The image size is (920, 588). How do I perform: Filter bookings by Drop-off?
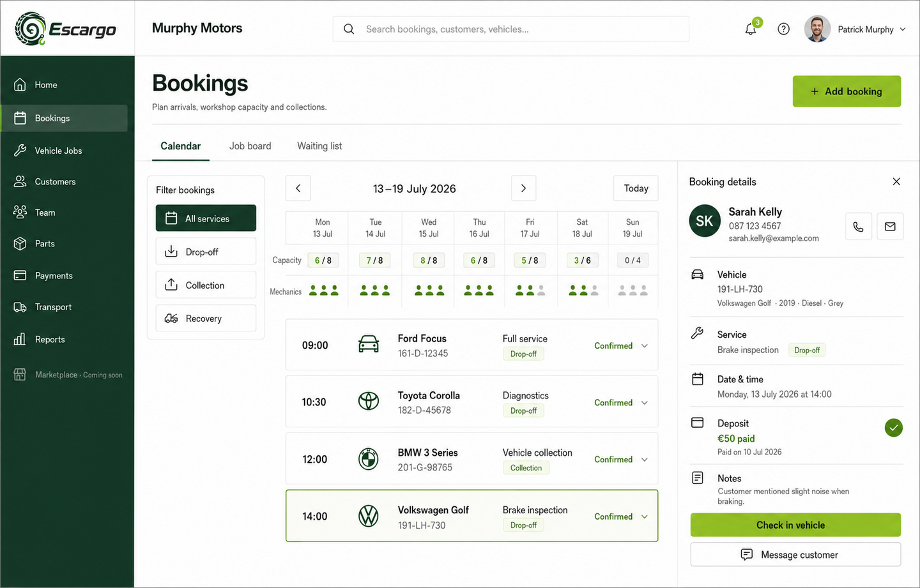click(206, 252)
